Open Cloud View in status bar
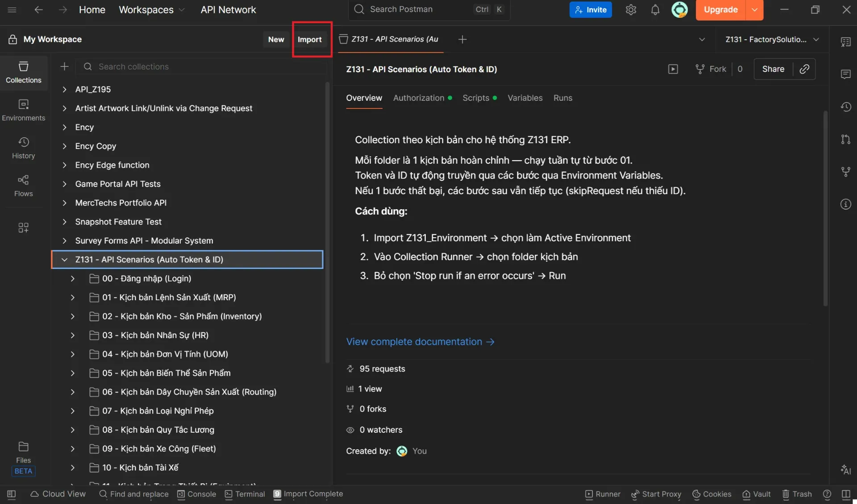 pyautogui.click(x=58, y=494)
